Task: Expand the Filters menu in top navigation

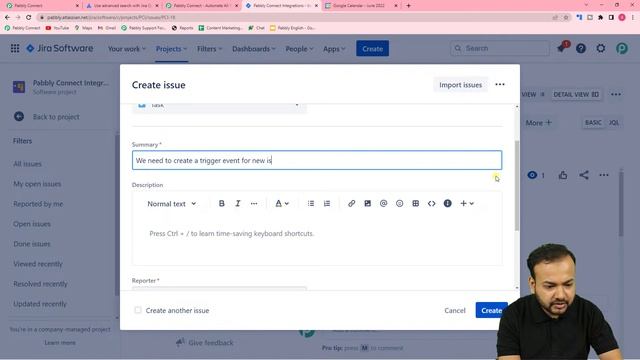Action: tap(209, 49)
